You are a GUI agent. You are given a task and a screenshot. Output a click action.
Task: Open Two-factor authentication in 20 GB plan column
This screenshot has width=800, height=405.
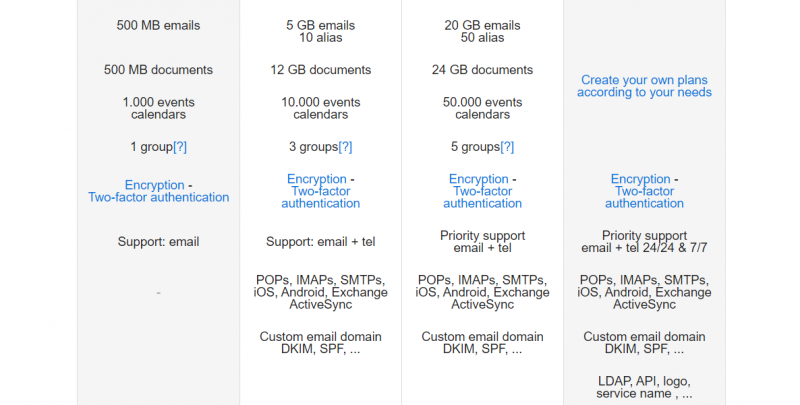[x=482, y=197]
